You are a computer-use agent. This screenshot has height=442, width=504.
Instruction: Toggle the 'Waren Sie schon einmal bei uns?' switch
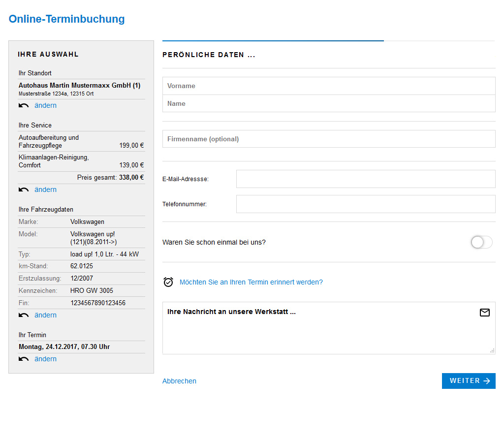click(481, 242)
